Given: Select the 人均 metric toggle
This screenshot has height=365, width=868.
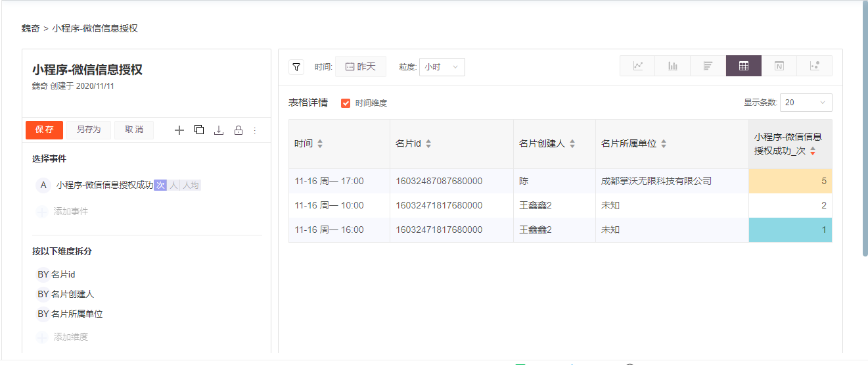Looking at the screenshot, I should pyautogui.click(x=191, y=185).
